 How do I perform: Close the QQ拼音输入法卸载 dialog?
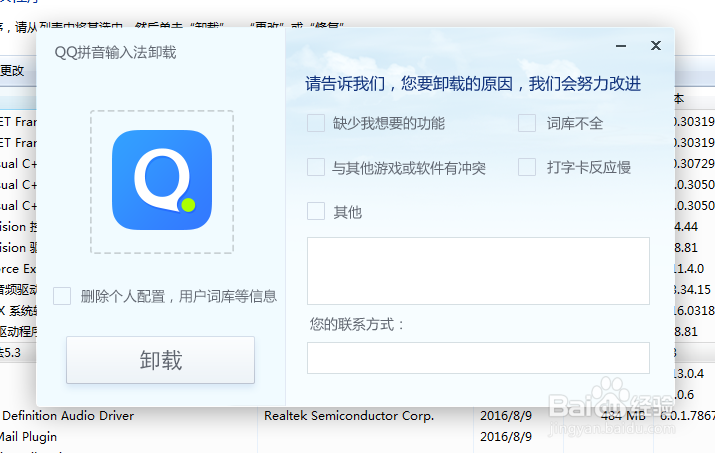point(656,46)
